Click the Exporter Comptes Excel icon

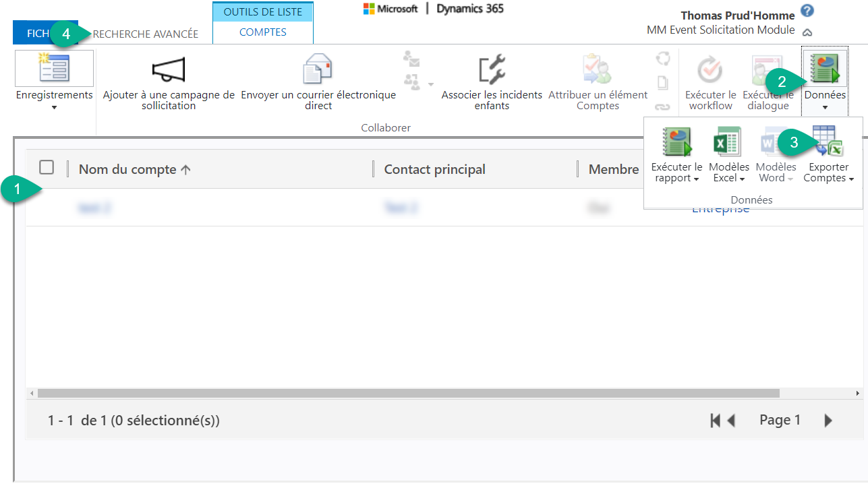point(828,142)
